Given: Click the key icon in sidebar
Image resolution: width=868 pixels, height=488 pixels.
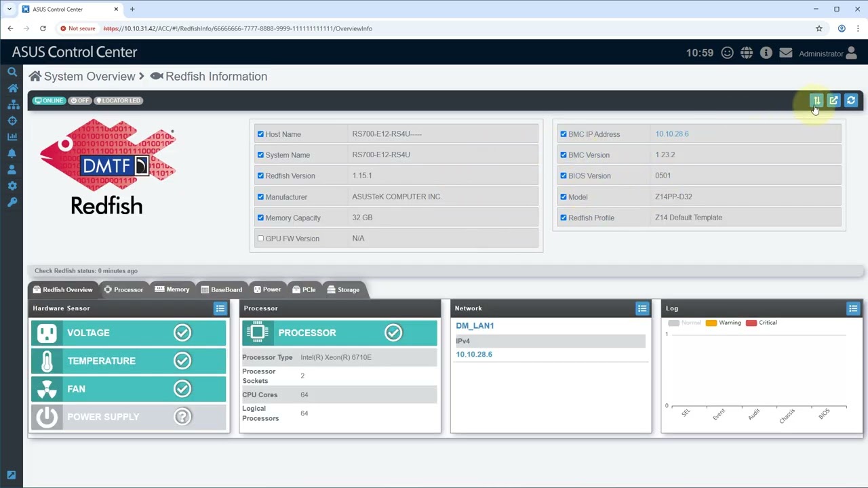Looking at the screenshot, I should pos(12,202).
